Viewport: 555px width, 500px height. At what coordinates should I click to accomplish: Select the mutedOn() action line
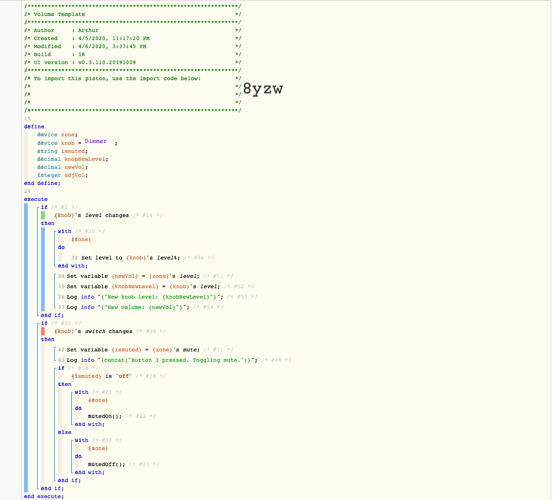coord(105,416)
